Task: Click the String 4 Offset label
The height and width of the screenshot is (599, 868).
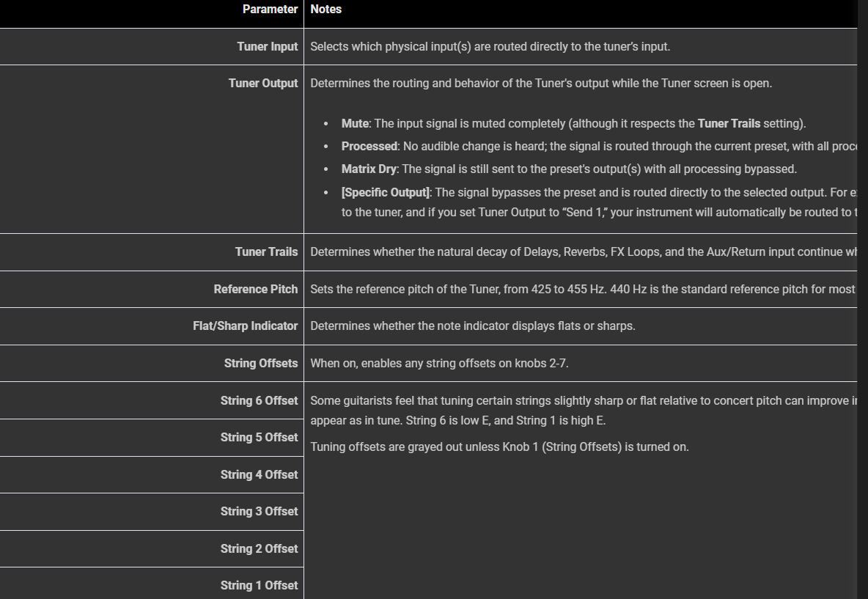Action: pyautogui.click(x=259, y=474)
